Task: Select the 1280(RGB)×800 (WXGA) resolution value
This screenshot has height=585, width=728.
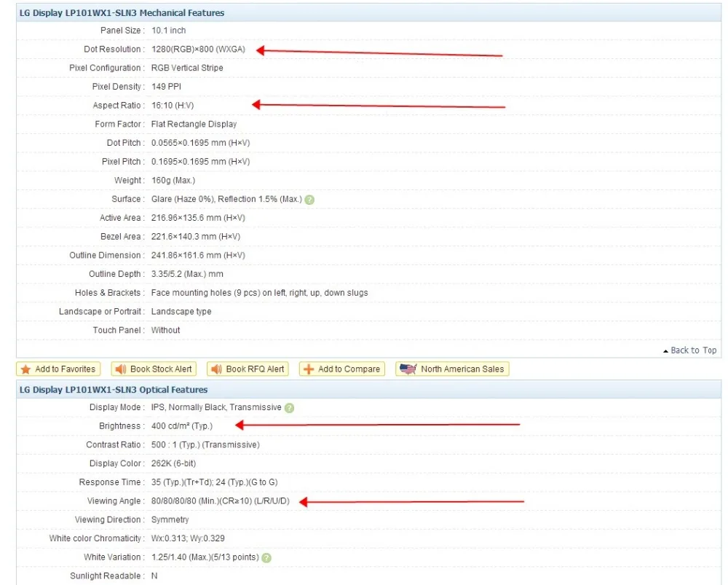Action: [198, 50]
